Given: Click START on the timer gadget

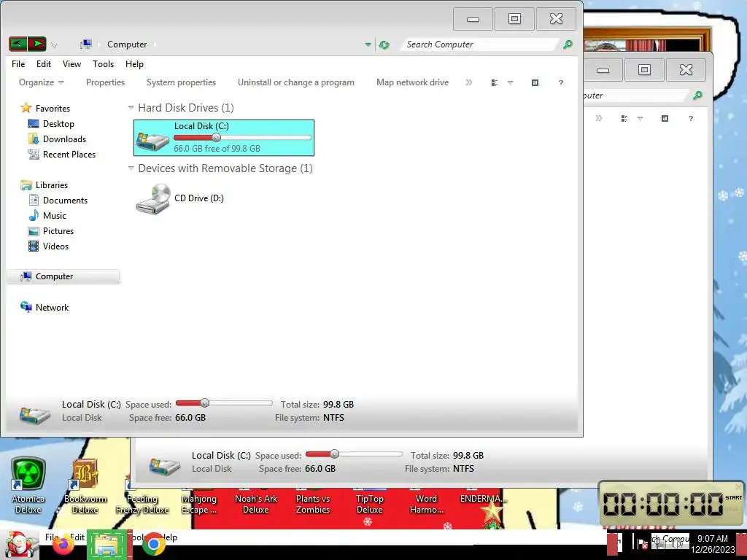Looking at the screenshot, I should click(x=733, y=497).
